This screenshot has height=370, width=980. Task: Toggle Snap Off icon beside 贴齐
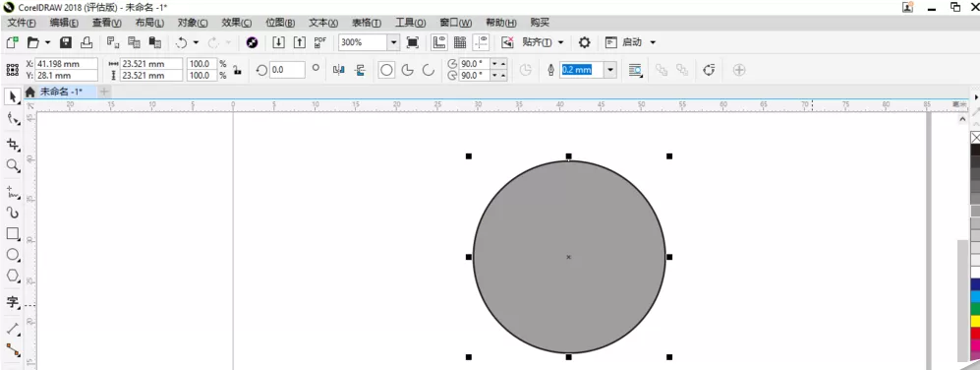point(507,42)
